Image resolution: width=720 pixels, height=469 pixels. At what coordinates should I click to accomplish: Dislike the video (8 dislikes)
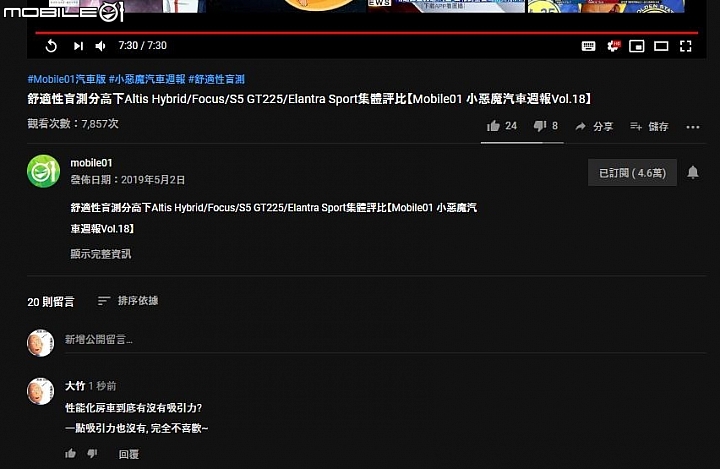coord(546,126)
